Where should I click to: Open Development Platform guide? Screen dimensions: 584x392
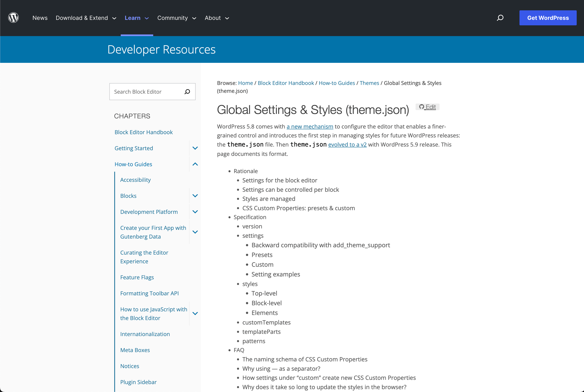click(x=149, y=212)
